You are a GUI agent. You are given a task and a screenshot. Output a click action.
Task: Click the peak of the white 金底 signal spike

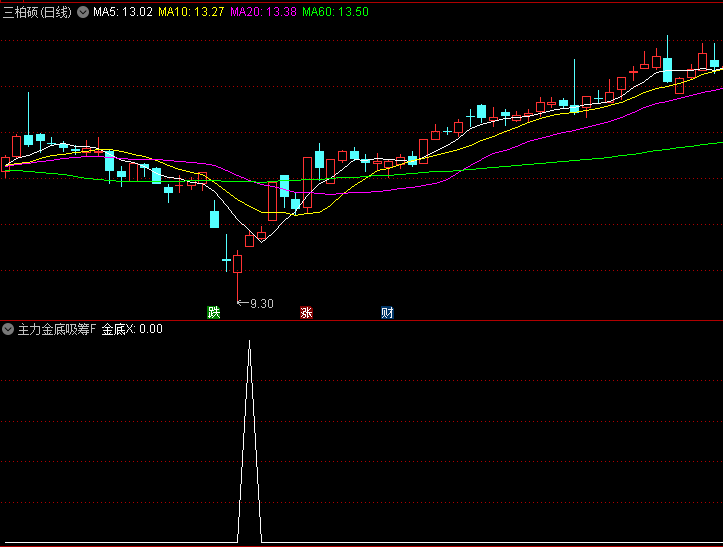pyautogui.click(x=250, y=343)
